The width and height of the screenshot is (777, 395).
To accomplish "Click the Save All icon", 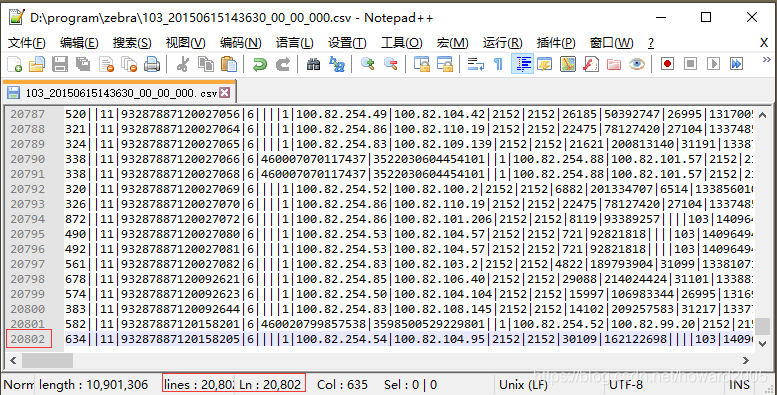I will tap(83, 64).
